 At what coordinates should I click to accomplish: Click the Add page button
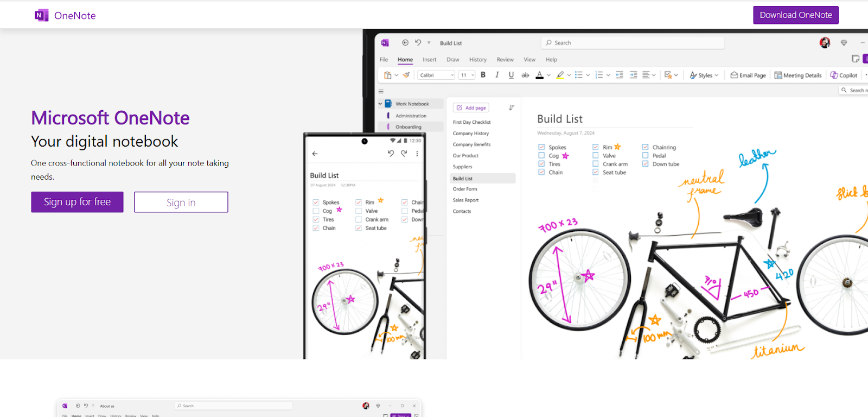pyautogui.click(x=471, y=108)
